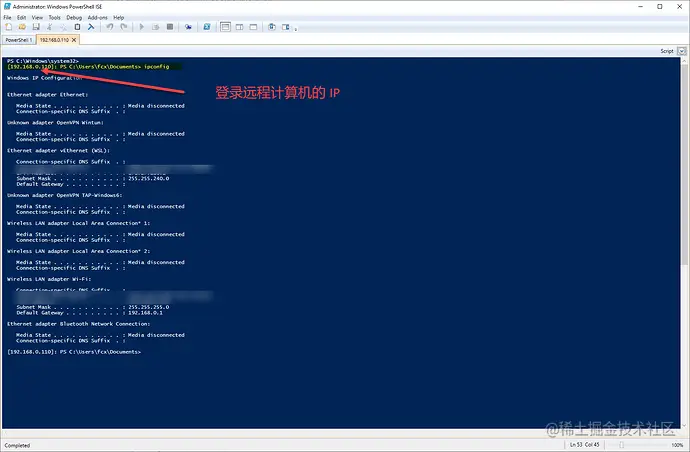The image size is (690, 452).
Task: Click Unknown adapter OpenVPN Wintun heading
Action: tap(55, 123)
